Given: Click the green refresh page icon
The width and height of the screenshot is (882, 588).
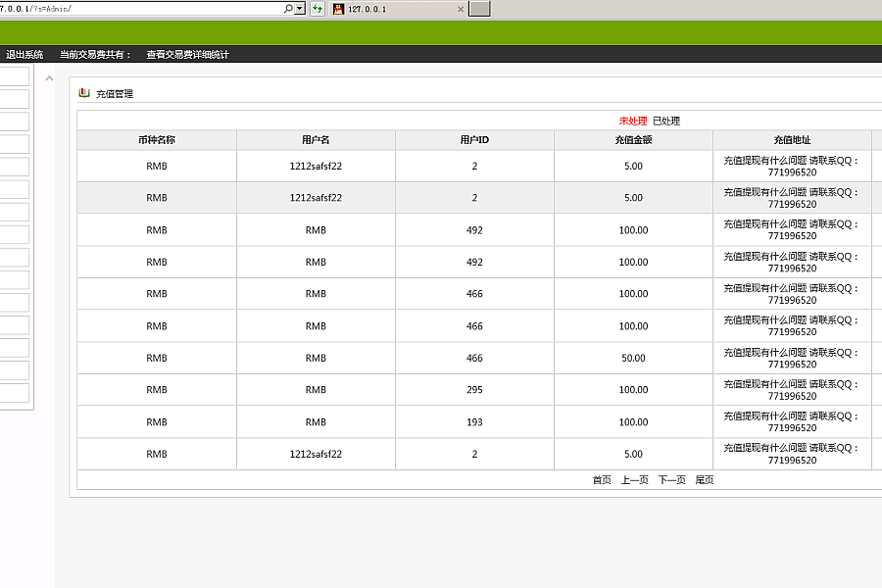Looking at the screenshot, I should tap(318, 9).
